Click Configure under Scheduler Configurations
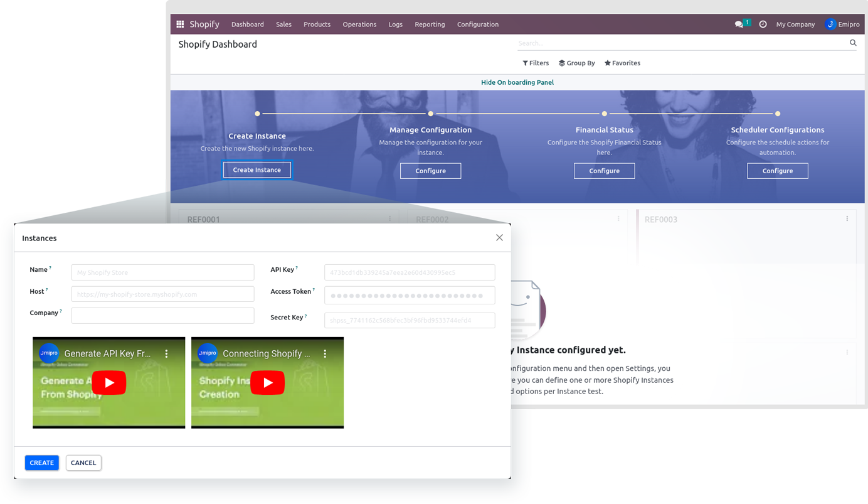The height and width of the screenshot is (504, 868). [778, 171]
